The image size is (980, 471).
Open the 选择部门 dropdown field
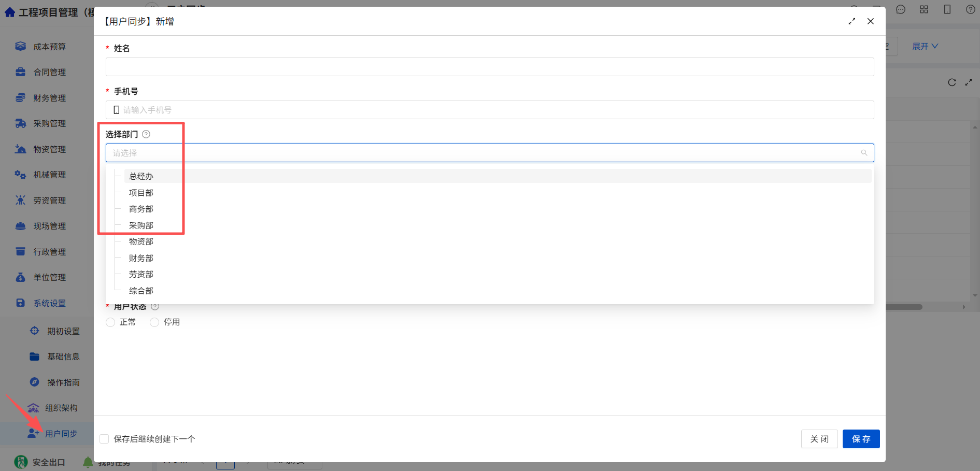pos(490,153)
